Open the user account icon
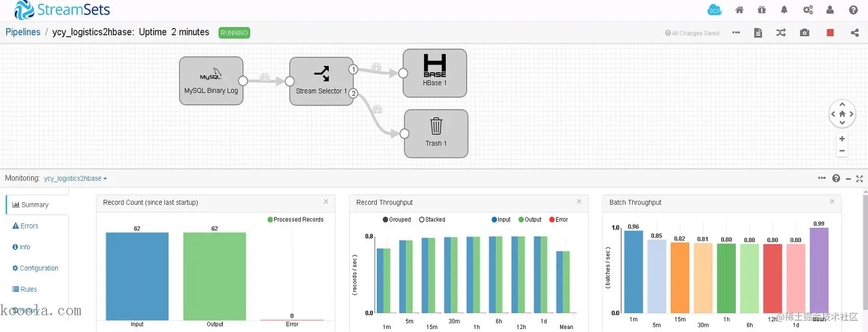868x332 pixels. [830, 10]
